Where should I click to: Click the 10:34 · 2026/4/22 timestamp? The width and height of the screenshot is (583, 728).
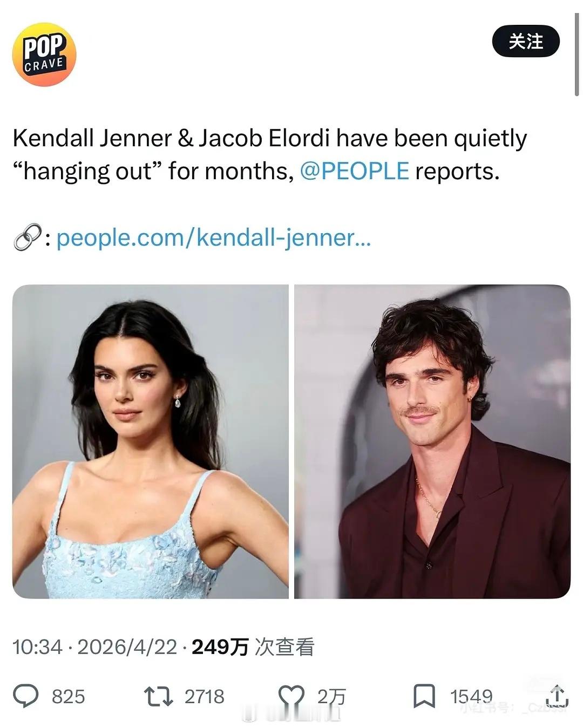click(94, 647)
